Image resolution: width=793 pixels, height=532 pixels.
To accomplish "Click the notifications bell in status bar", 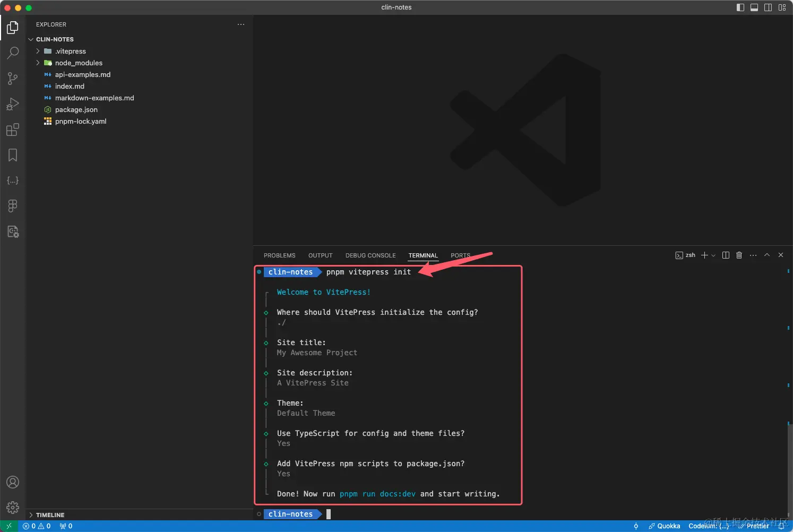I will pos(781,526).
